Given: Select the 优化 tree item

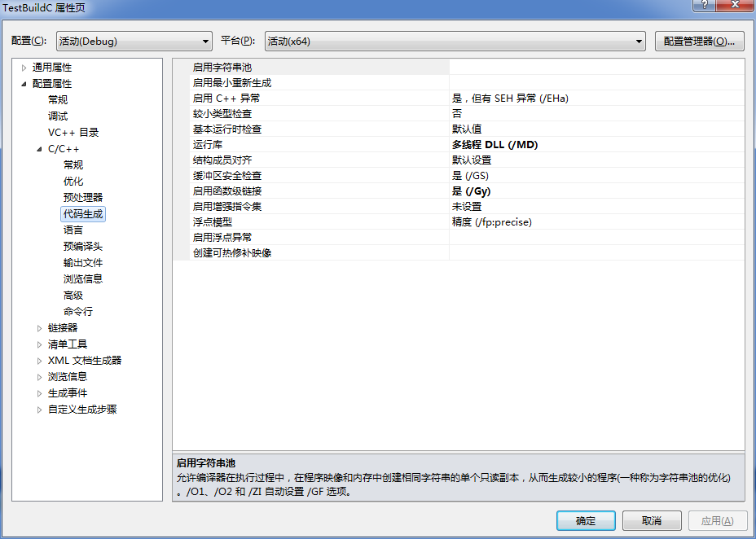Looking at the screenshot, I should [73, 181].
